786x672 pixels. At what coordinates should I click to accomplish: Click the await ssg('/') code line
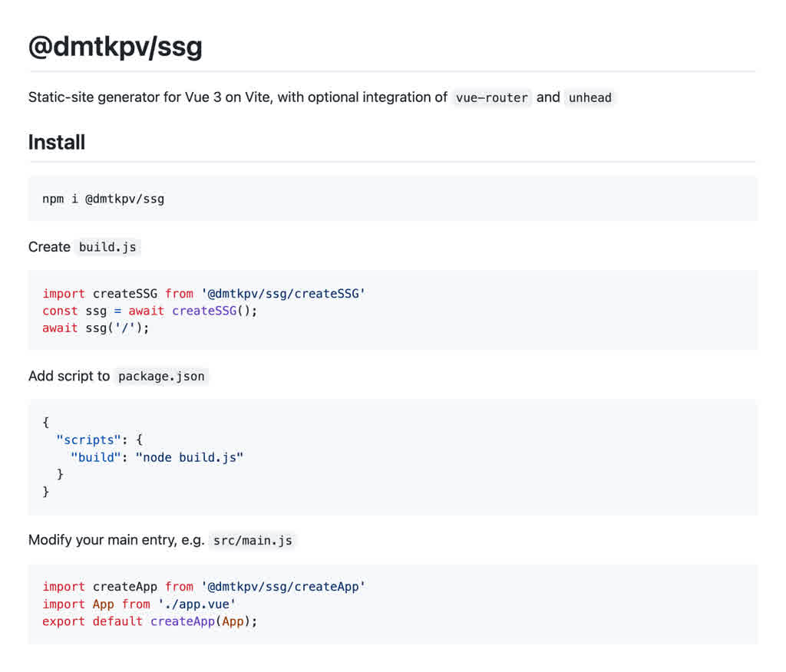pyautogui.click(x=96, y=328)
